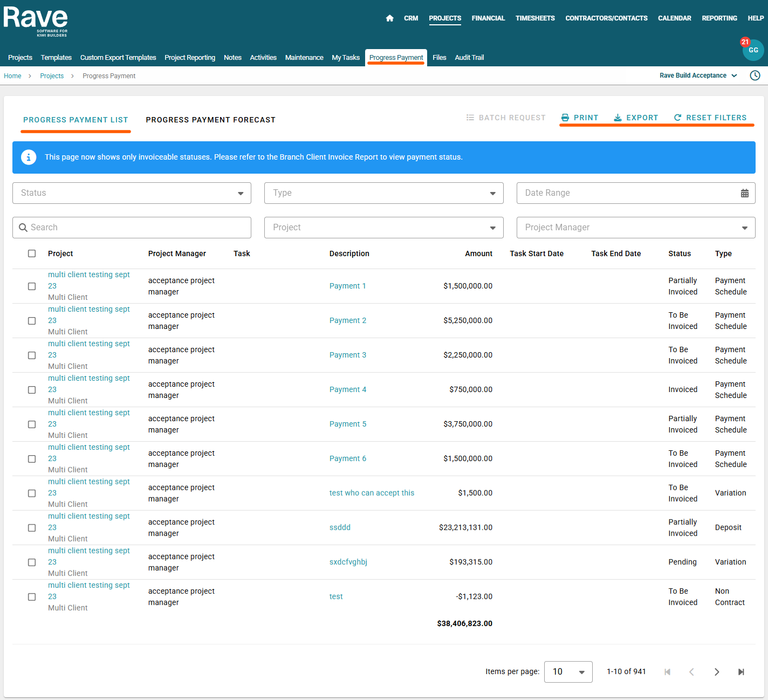Switch to Progress Payment Forecast tab
The width and height of the screenshot is (768, 700).
[210, 120]
